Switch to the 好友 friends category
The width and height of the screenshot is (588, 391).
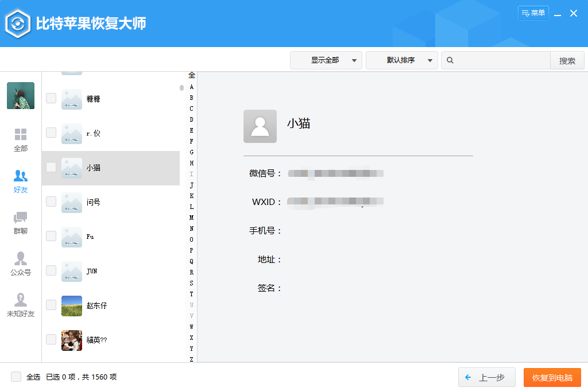pos(21,181)
